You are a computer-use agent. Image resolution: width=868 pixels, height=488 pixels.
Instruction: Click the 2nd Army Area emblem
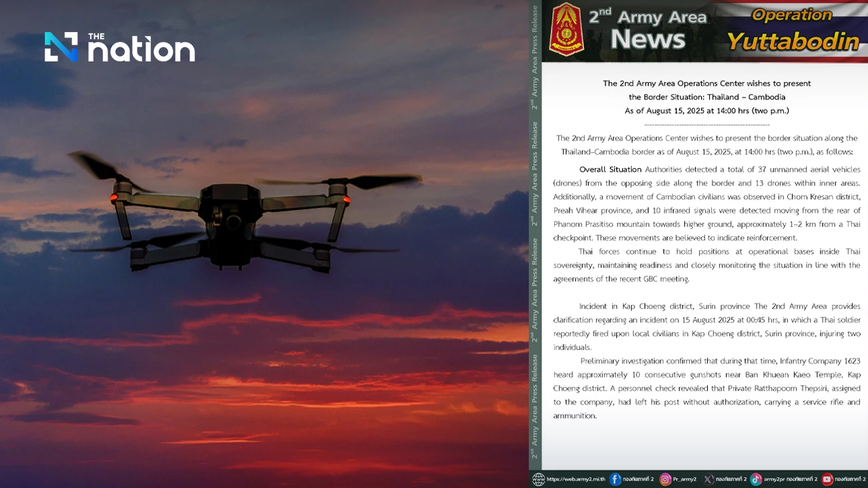[566, 29]
